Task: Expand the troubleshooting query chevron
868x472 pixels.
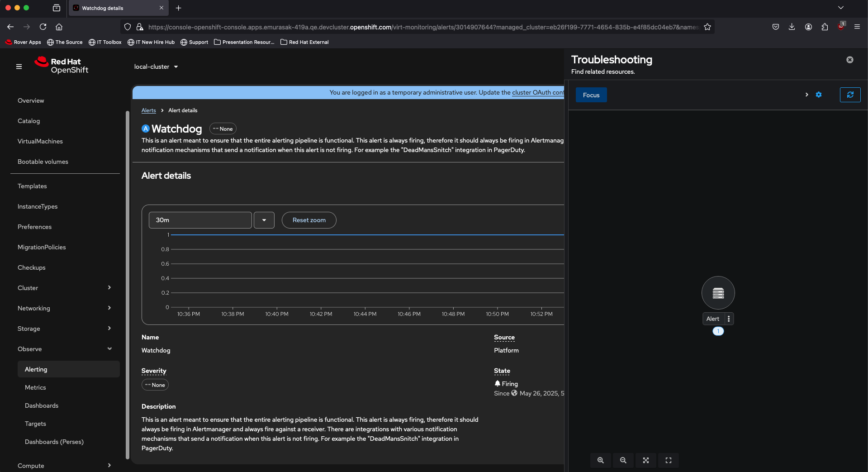Action: pyautogui.click(x=806, y=95)
